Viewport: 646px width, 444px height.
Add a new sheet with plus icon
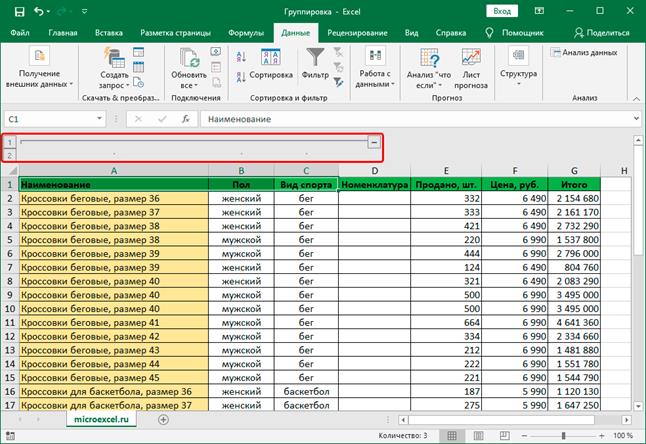pos(164,420)
